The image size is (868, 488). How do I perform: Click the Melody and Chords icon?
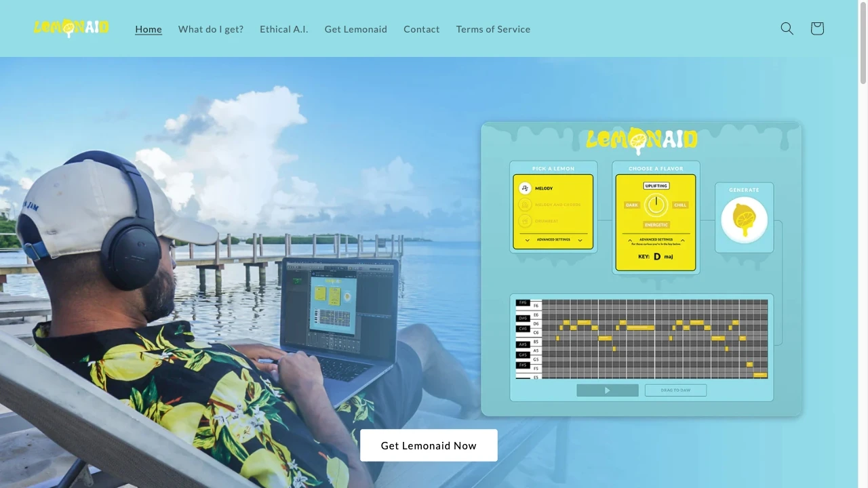coord(525,205)
